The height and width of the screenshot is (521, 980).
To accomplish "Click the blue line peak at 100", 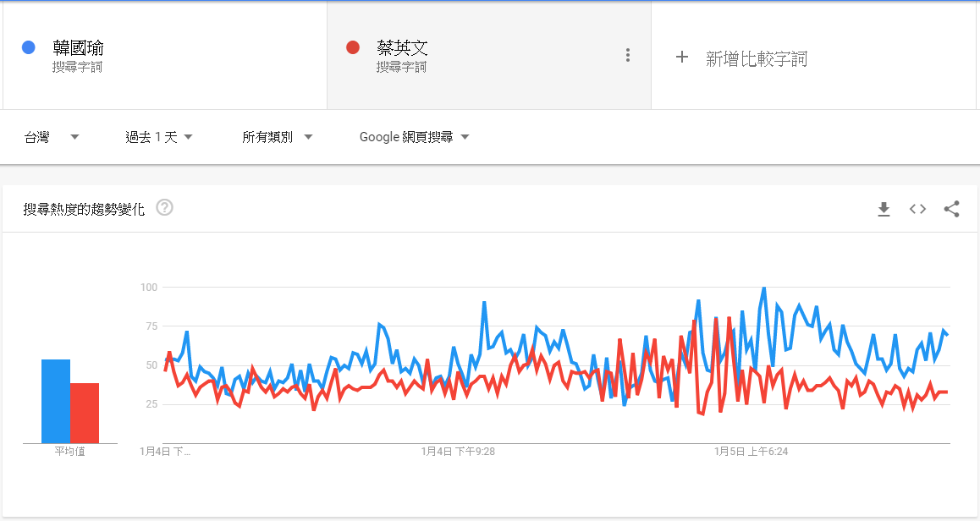I will tap(763, 288).
